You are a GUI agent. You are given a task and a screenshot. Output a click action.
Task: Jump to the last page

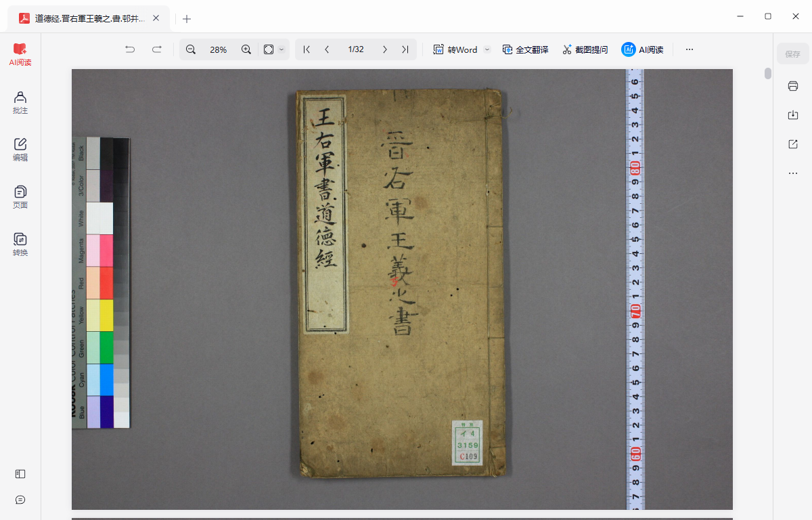pyautogui.click(x=405, y=49)
